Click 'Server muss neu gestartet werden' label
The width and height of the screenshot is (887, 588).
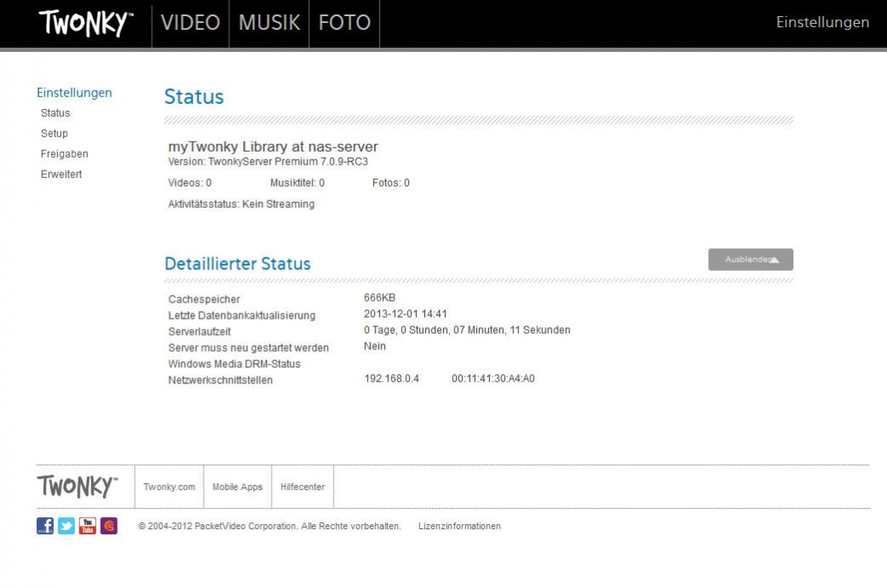248,348
